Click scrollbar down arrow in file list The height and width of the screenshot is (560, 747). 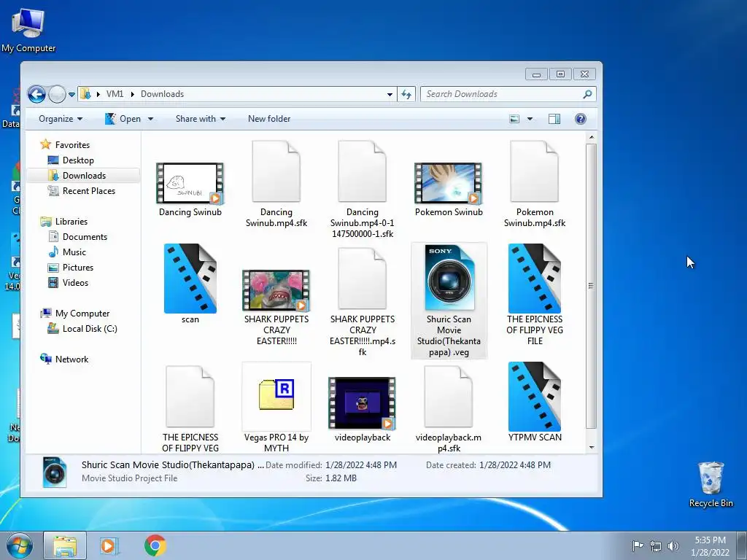(x=591, y=447)
